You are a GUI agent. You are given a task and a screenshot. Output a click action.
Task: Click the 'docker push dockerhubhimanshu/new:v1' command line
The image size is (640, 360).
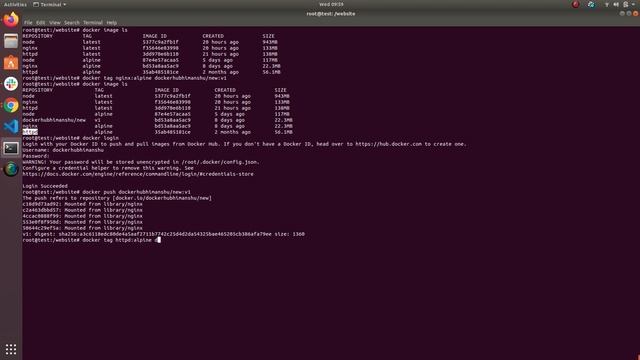107,192
